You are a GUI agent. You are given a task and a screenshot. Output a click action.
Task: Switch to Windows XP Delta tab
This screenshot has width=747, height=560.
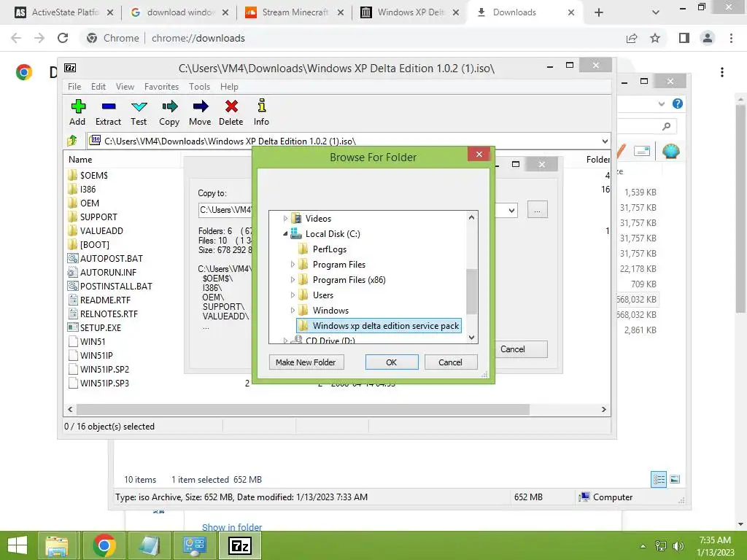411,12
